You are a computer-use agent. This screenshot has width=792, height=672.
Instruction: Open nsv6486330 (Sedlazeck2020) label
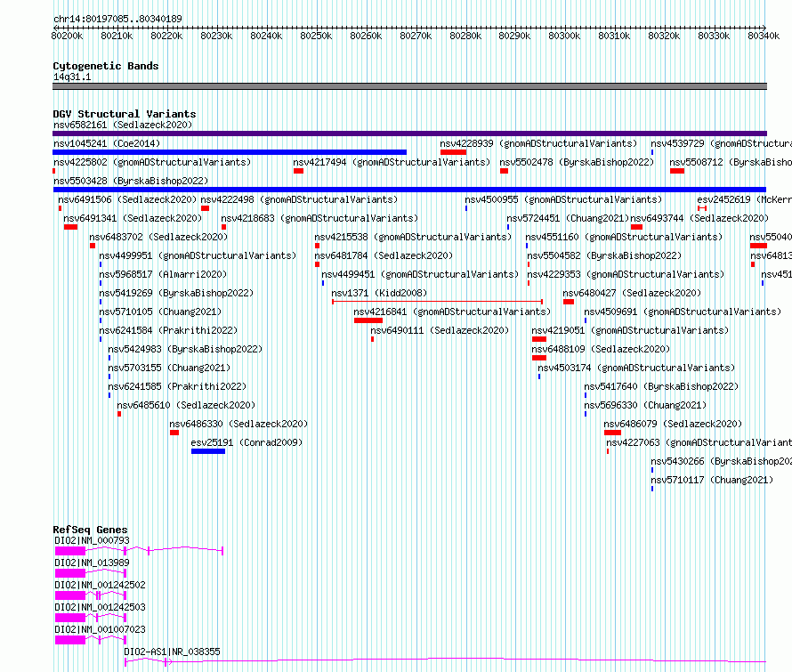238,424
